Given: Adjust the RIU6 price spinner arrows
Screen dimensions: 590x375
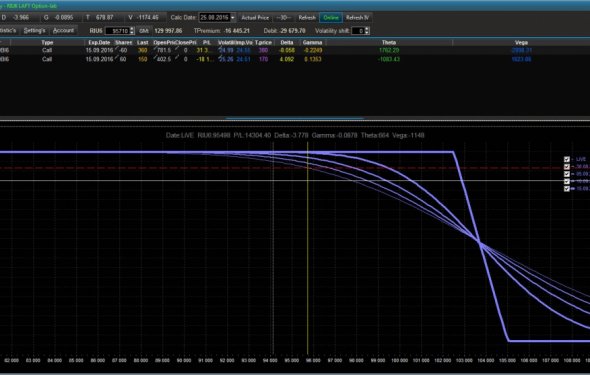Looking at the screenshot, I should [132, 31].
